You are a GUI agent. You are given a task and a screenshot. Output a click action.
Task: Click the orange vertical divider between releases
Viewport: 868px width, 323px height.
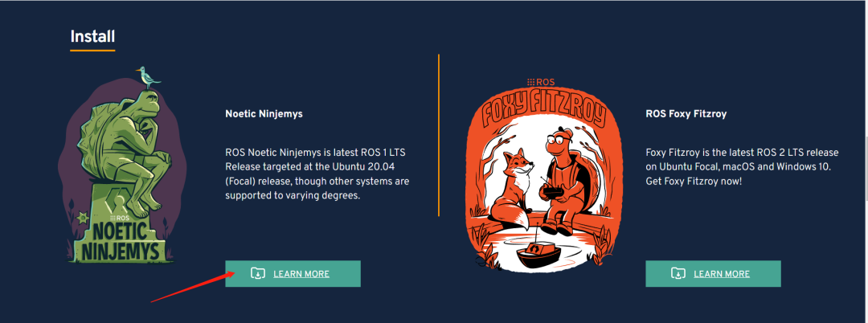click(x=439, y=135)
